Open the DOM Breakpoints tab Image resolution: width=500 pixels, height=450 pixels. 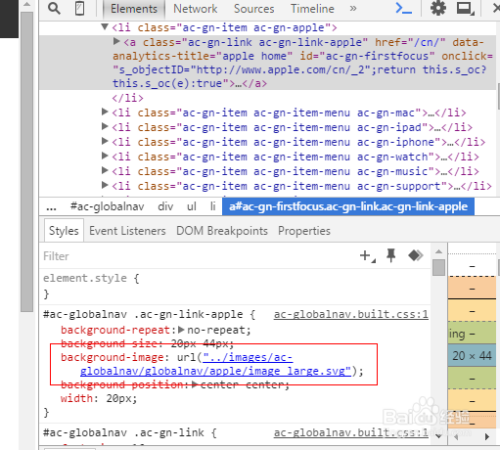[x=222, y=231]
